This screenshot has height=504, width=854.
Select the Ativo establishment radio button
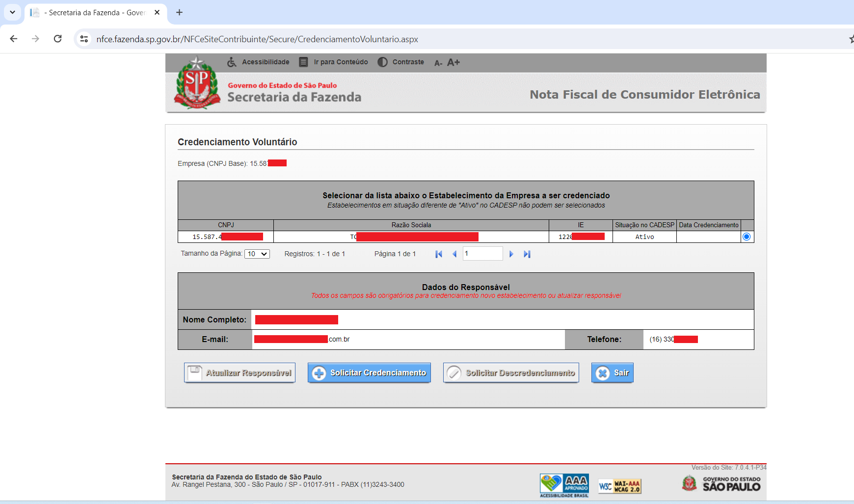click(747, 237)
